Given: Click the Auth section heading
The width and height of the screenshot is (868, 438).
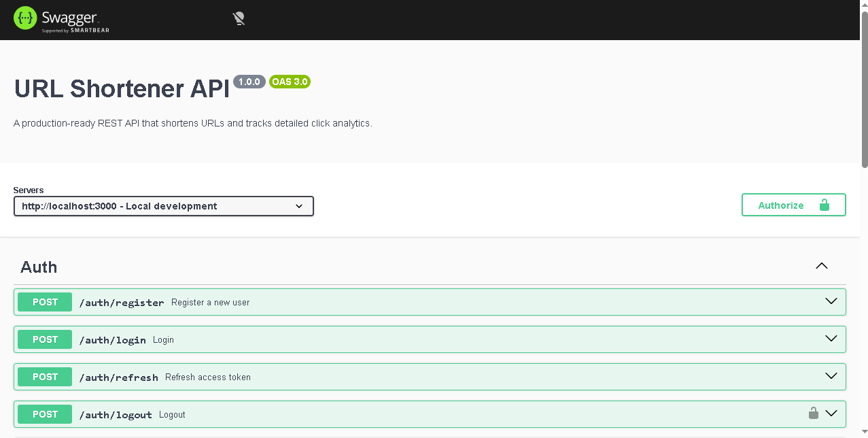Looking at the screenshot, I should pyautogui.click(x=39, y=267).
